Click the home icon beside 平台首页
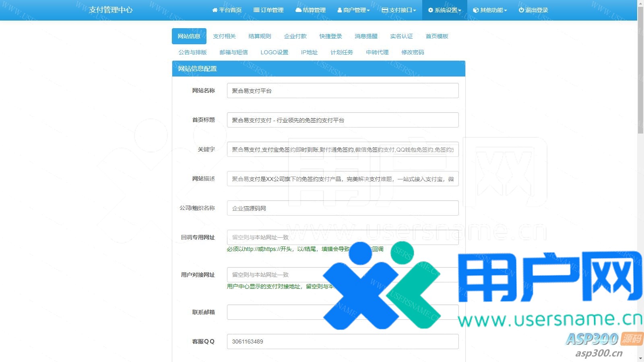The height and width of the screenshot is (362, 644). pyautogui.click(x=215, y=10)
